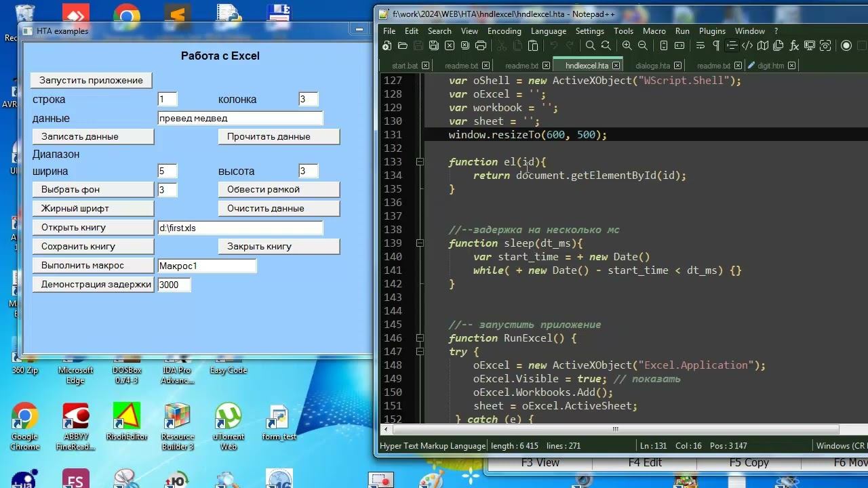Viewport: 868px width, 488px height.
Task: Open the uTorrent Web desktop icon
Action: click(x=229, y=427)
